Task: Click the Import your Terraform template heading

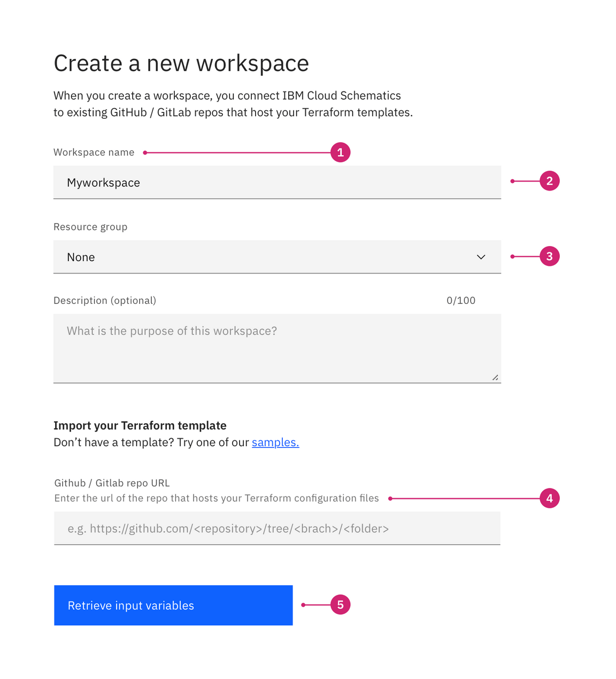Action: (x=140, y=425)
